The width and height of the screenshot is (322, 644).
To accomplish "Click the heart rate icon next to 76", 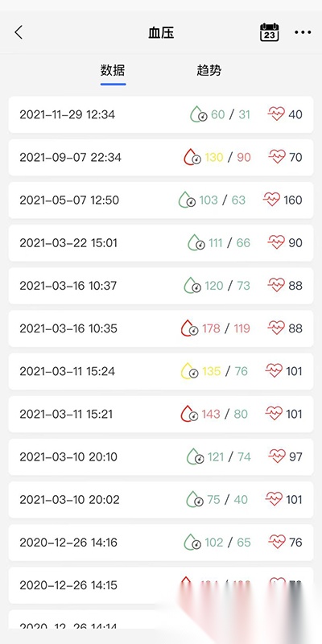I will point(277,542).
